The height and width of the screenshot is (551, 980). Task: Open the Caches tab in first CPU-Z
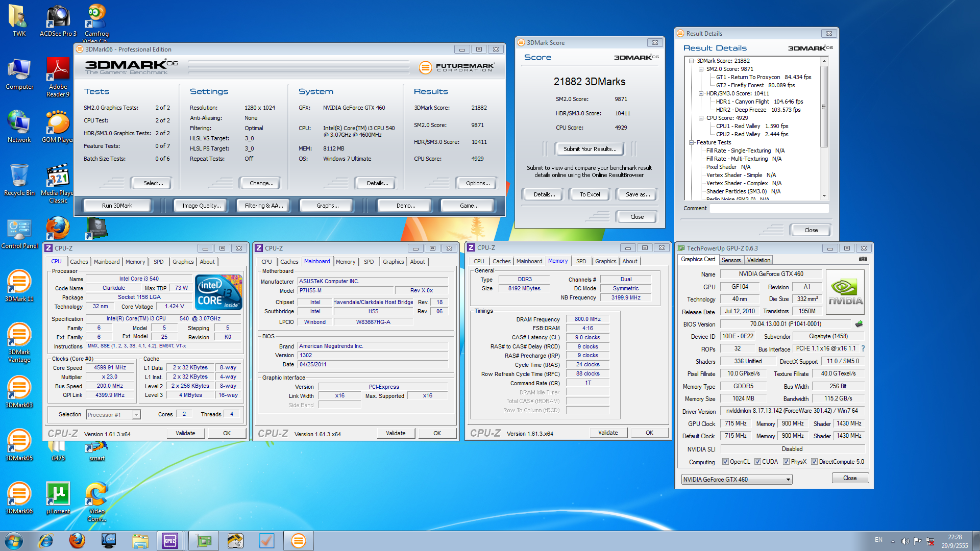tap(79, 262)
